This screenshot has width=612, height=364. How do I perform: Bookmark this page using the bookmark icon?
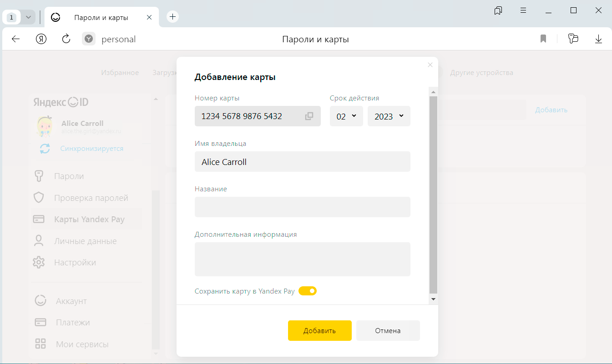pyautogui.click(x=543, y=39)
